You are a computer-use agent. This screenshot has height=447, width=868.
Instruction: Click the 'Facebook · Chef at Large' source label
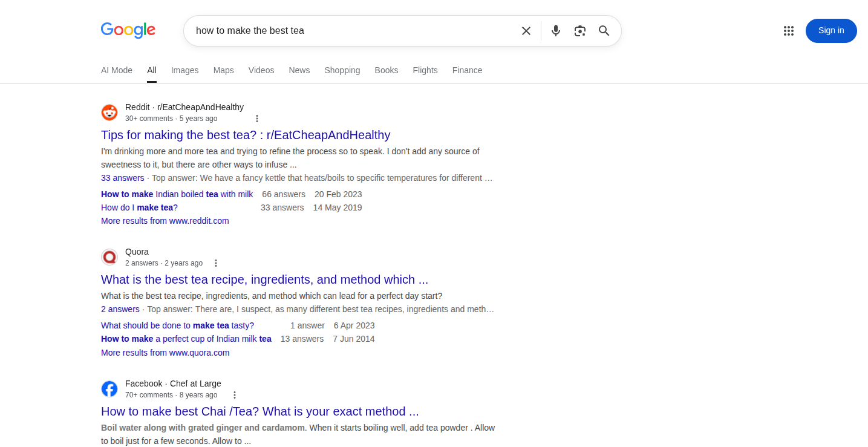[x=173, y=383]
